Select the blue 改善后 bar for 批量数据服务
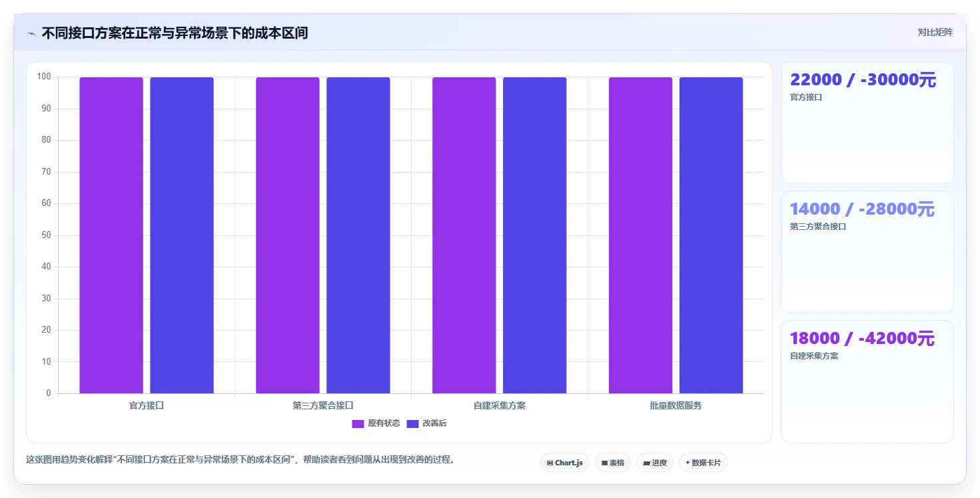 tap(712, 235)
